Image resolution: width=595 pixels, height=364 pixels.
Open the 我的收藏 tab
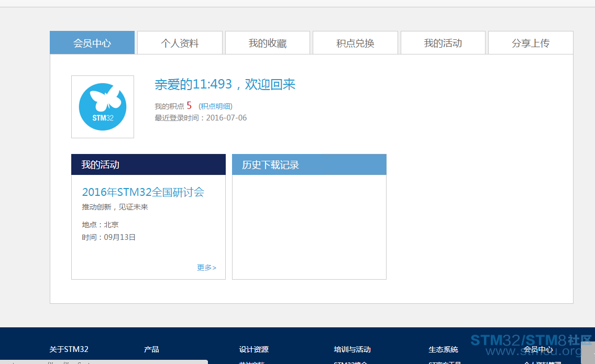(x=268, y=43)
